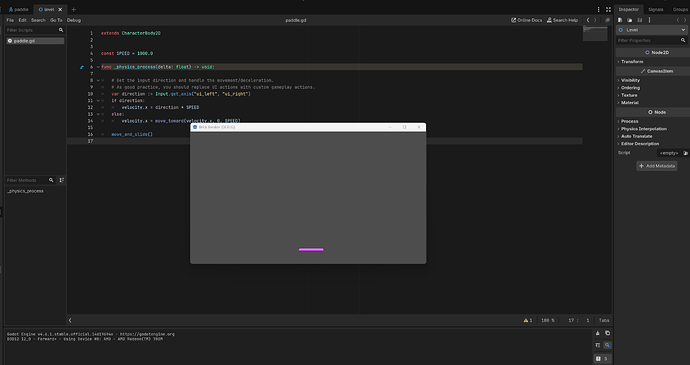Open the Inspector extra options menu

[650, 20]
